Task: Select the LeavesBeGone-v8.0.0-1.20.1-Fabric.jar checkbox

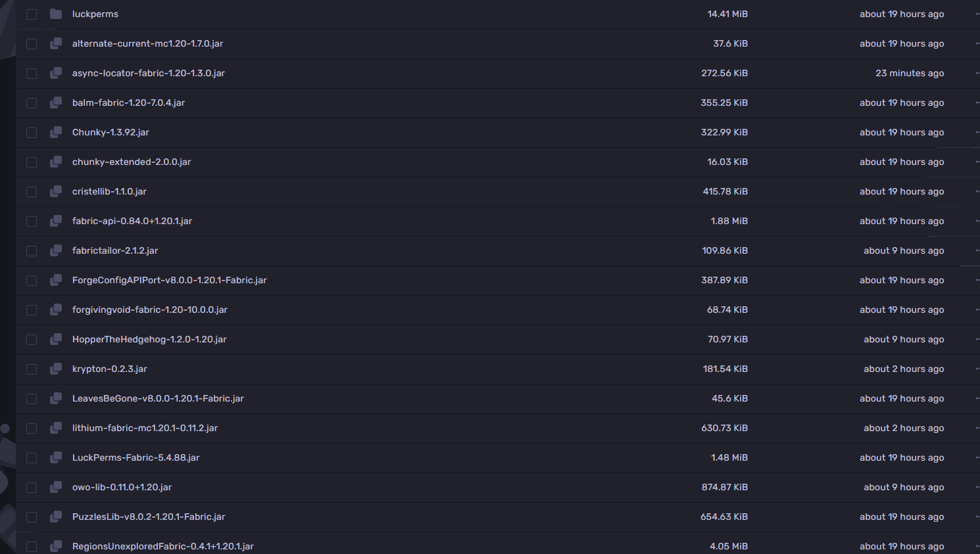Action: (x=32, y=399)
